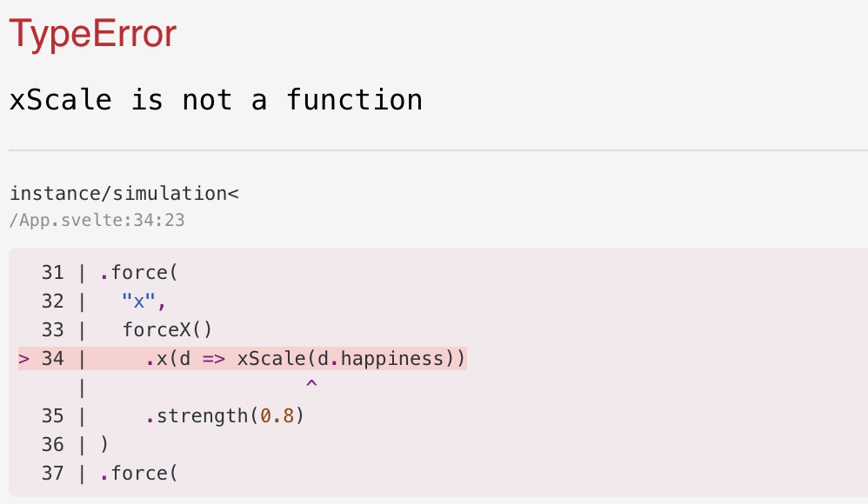Click the caret pointing at xScale
The width and height of the screenshot is (868, 504).
click(311, 383)
